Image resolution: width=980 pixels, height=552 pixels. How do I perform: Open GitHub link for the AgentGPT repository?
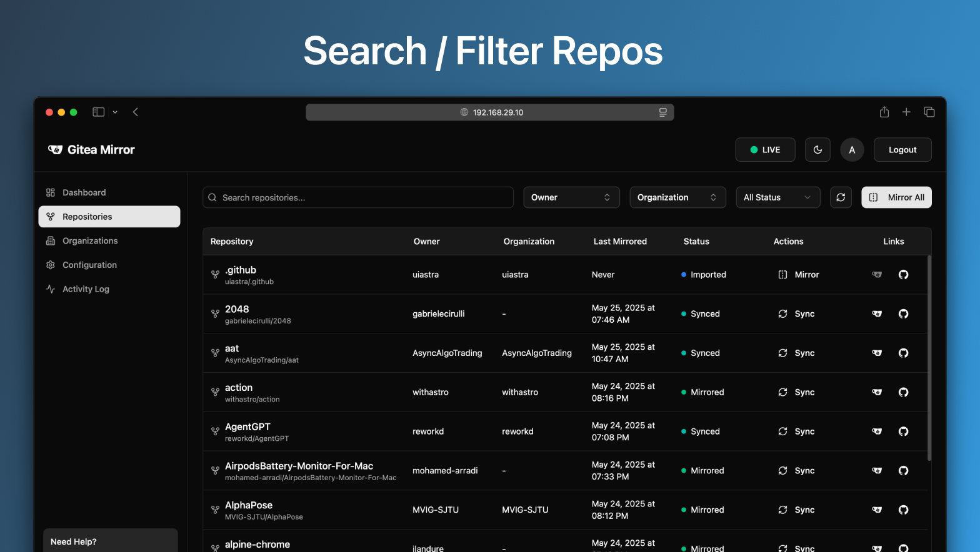coord(903,431)
